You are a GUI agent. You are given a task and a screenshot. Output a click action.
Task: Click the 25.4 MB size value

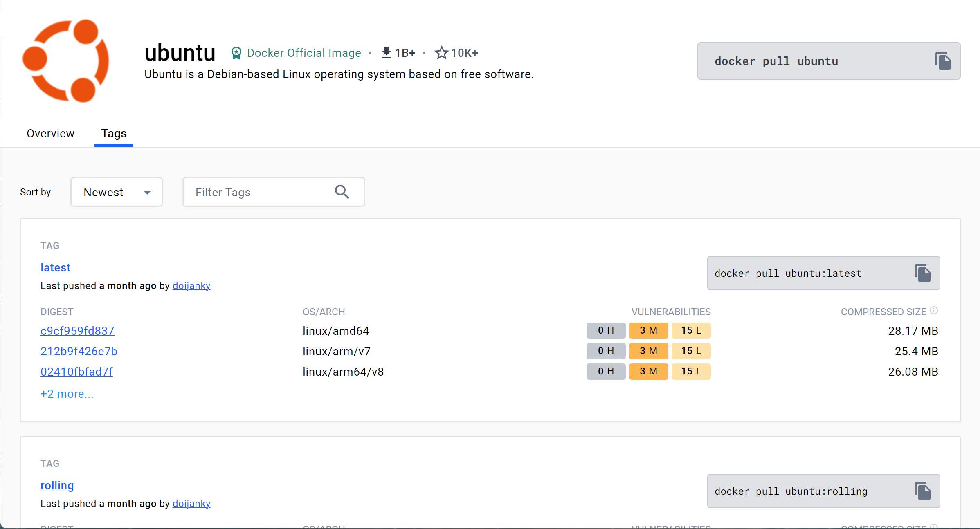[x=916, y=351]
